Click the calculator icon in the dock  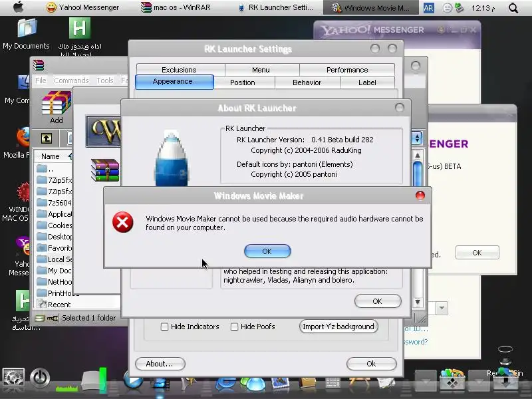point(332,384)
